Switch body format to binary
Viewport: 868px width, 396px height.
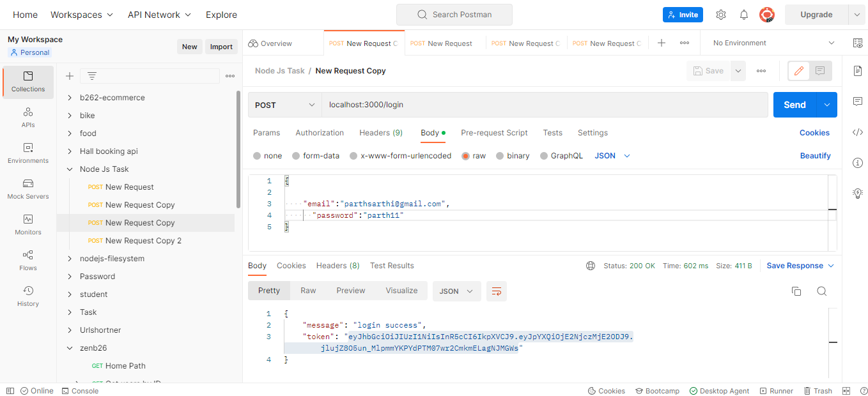click(513, 155)
